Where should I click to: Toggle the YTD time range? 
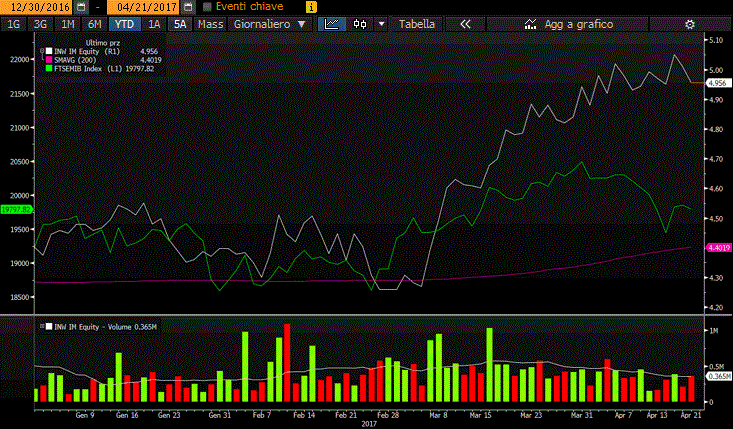coord(123,23)
